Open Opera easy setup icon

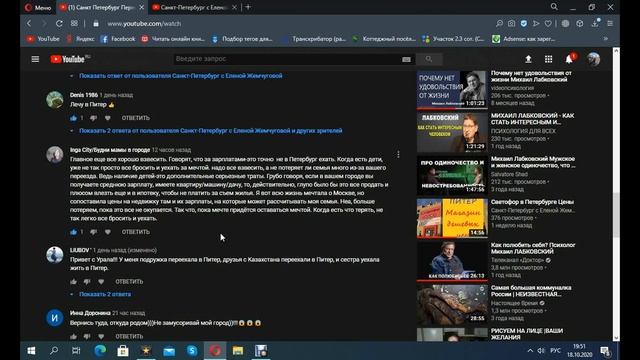click(x=610, y=24)
